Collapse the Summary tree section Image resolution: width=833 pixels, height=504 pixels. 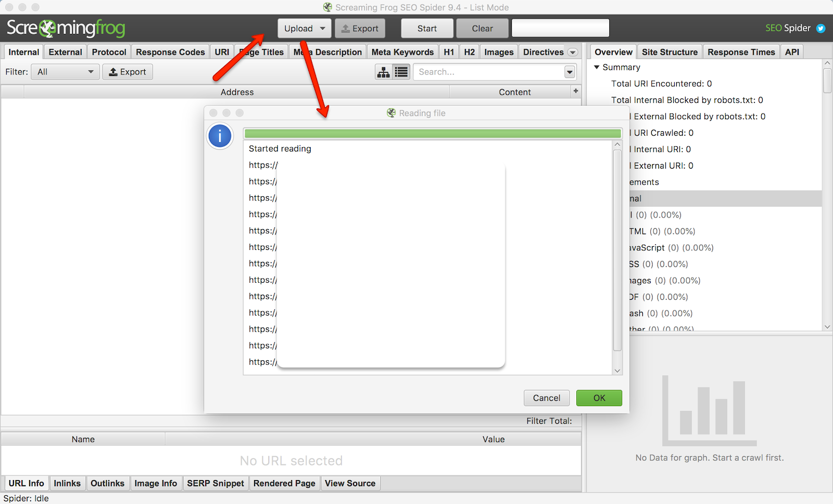point(597,67)
